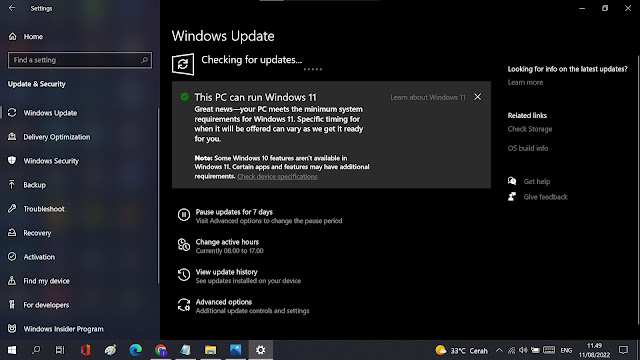
Task: Open View update history
Action: (x=227, y=272)
